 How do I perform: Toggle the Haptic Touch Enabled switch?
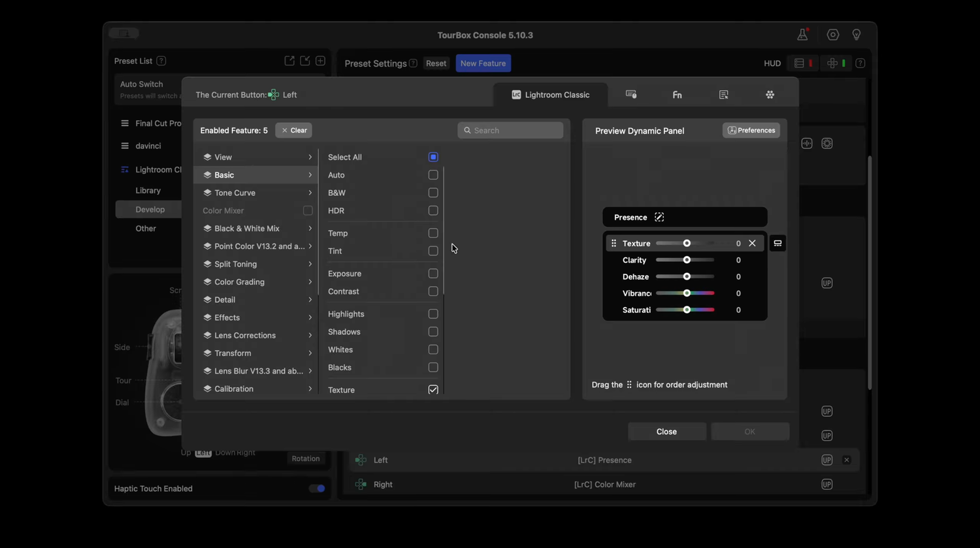317,488
